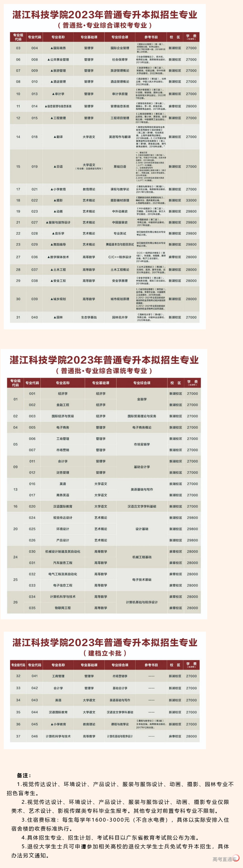Select the 设计基础 comprehensive course cell
Image resolution: width=243 pixels, height=868 pixels.
[x=142, y=529]
